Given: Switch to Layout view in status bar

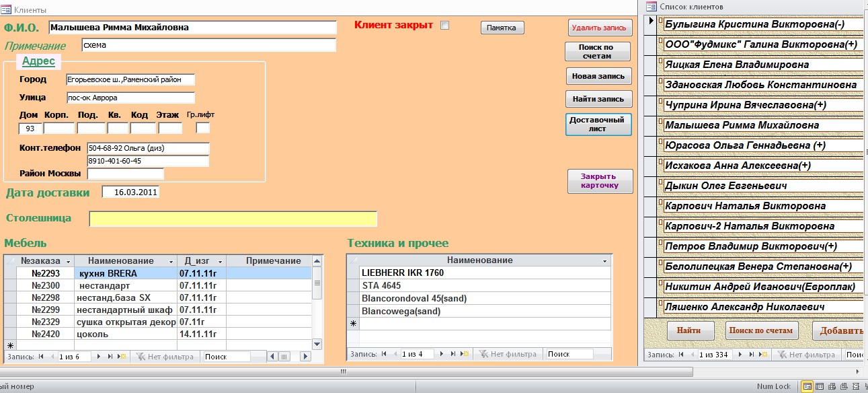Looking at the screenshot, I should 855,387.
